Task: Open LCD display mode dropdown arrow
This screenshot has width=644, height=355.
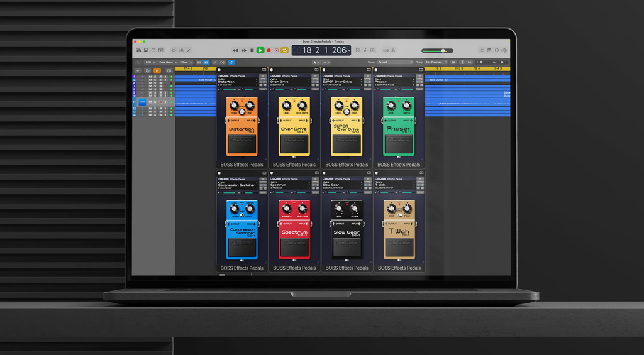Action: pyautogui.click(x=349, y=50)
